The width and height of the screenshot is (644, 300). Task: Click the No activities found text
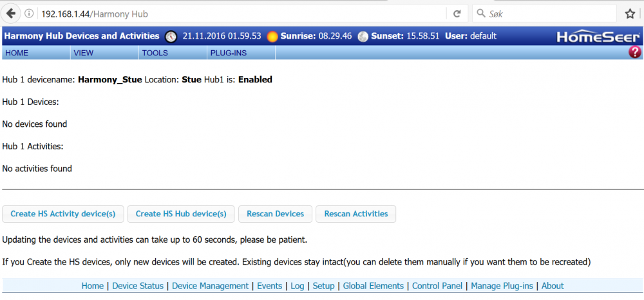tap(37, 168)
